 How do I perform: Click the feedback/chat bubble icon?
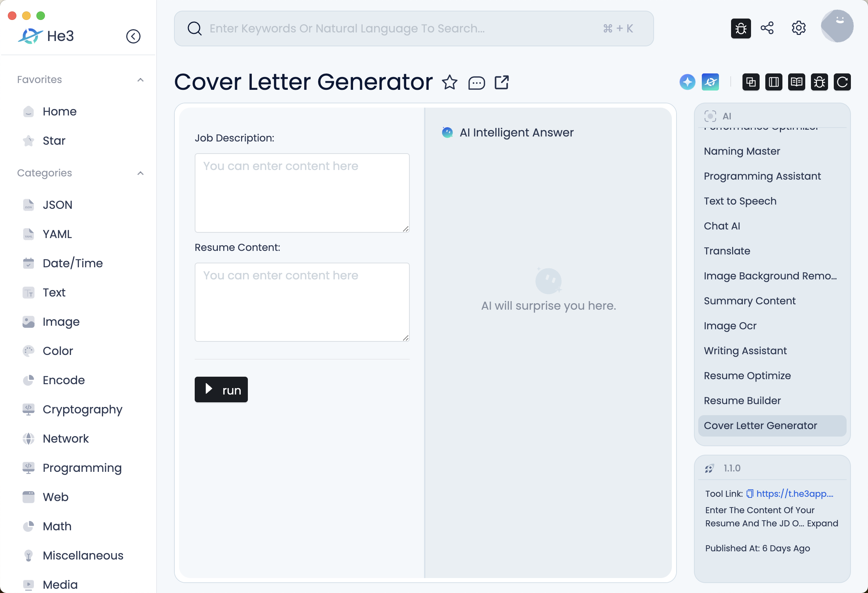476,82
